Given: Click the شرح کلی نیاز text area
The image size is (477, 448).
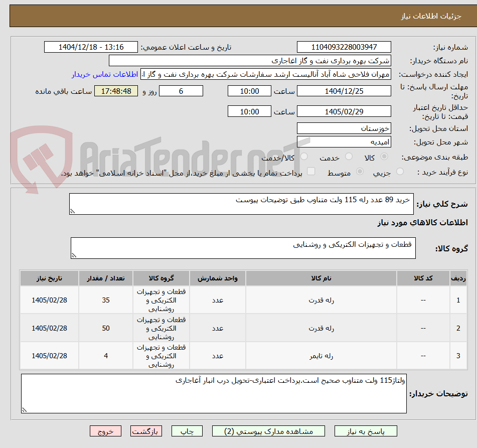Looking at the screenshot, I should (241, 204).
